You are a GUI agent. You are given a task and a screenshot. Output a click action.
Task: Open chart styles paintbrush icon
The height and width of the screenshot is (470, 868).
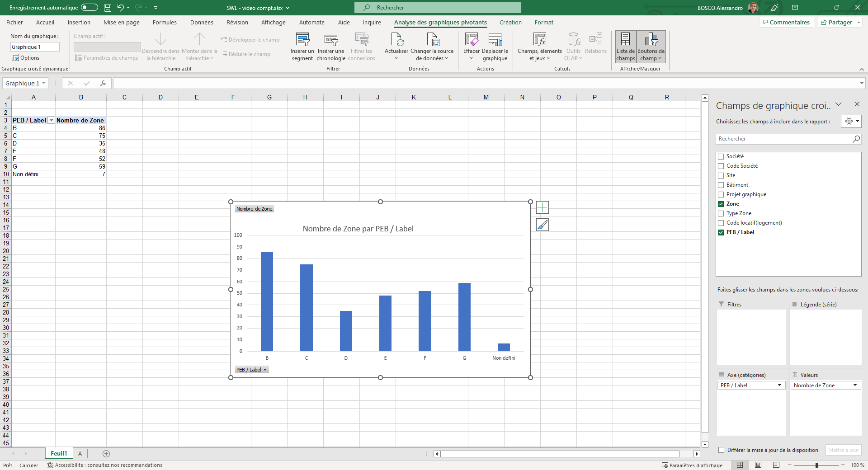(542, 225)
